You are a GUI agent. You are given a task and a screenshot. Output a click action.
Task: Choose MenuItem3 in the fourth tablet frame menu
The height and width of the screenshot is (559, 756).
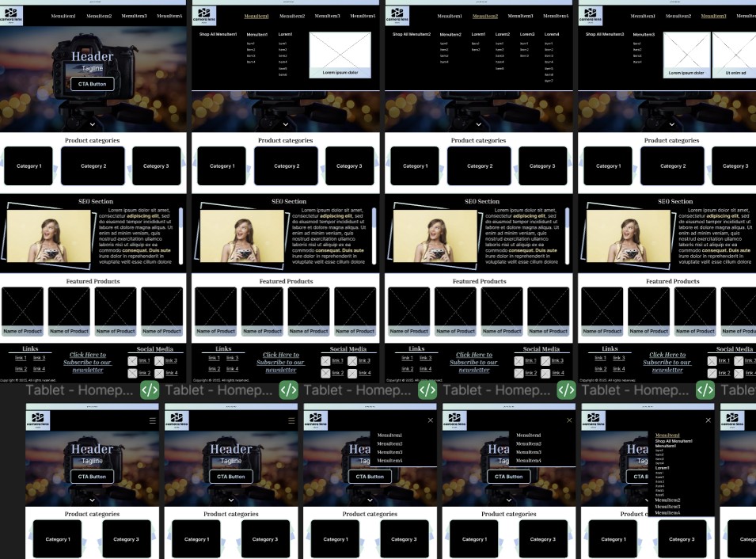click(528, 452)
